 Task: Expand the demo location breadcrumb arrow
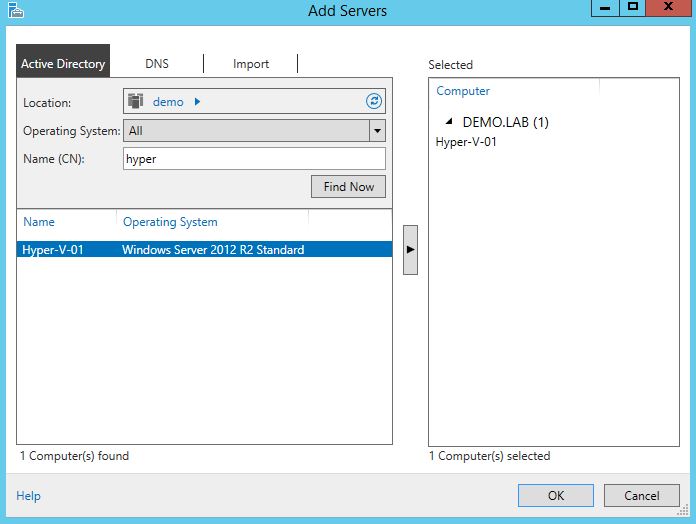click(197, 102)
